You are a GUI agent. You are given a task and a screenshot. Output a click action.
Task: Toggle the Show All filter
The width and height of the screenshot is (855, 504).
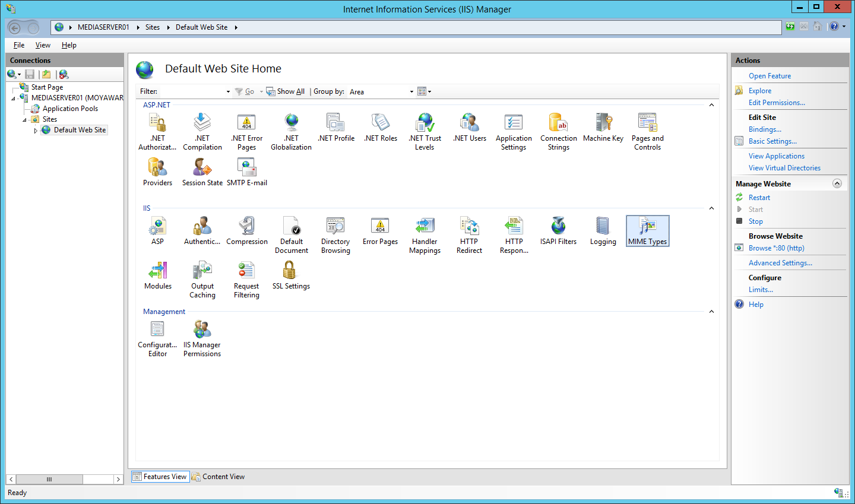285,91
